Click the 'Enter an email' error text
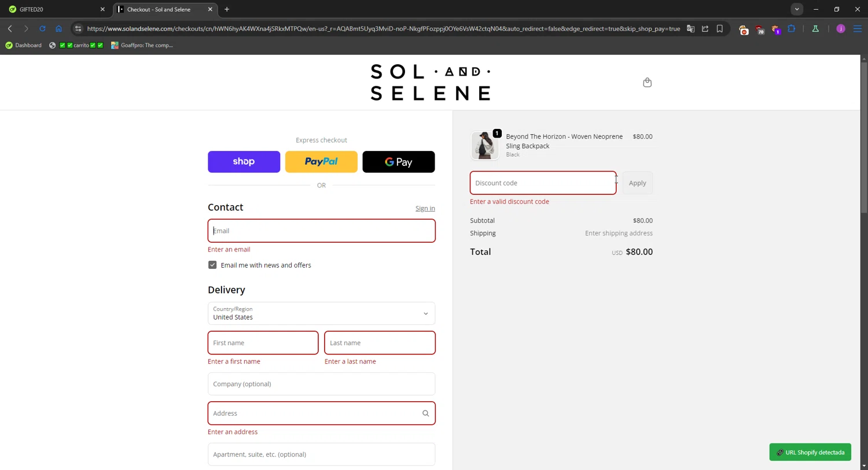 coord(229,250)
